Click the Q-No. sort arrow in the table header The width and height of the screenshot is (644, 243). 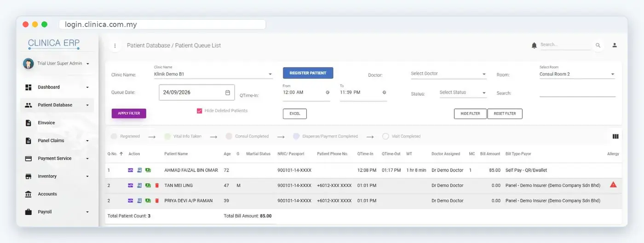pos(121,154)
